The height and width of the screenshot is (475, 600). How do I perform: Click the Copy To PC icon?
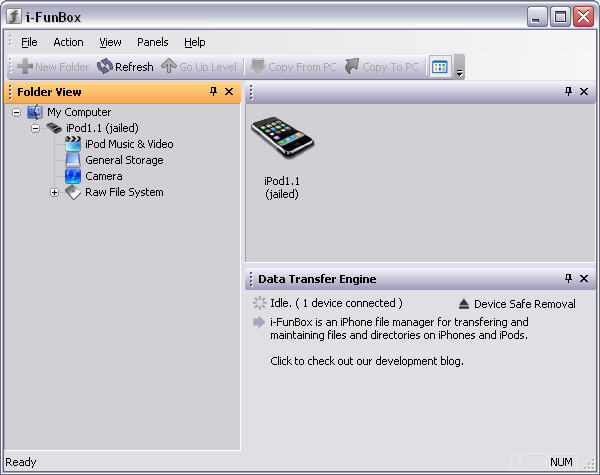pyautogui.click(x=351, y=67)
